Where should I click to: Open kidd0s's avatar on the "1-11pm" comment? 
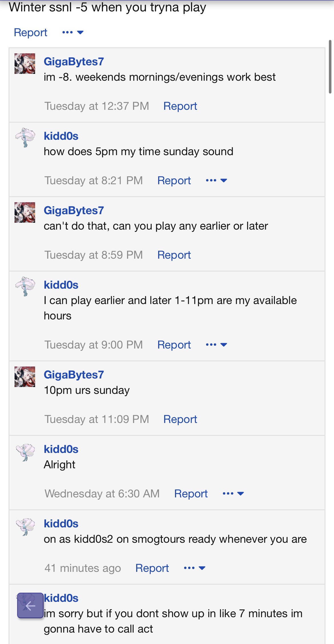pyautogui.click(x=25, y=286)
